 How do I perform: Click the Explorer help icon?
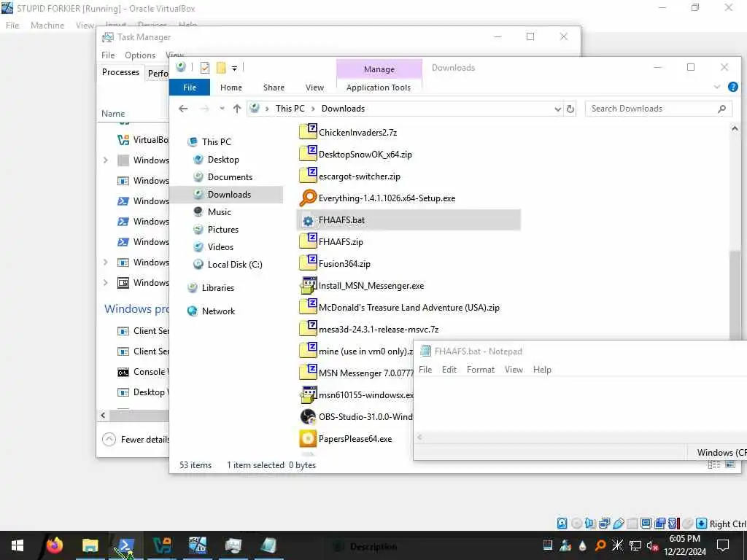coord(733,87)
